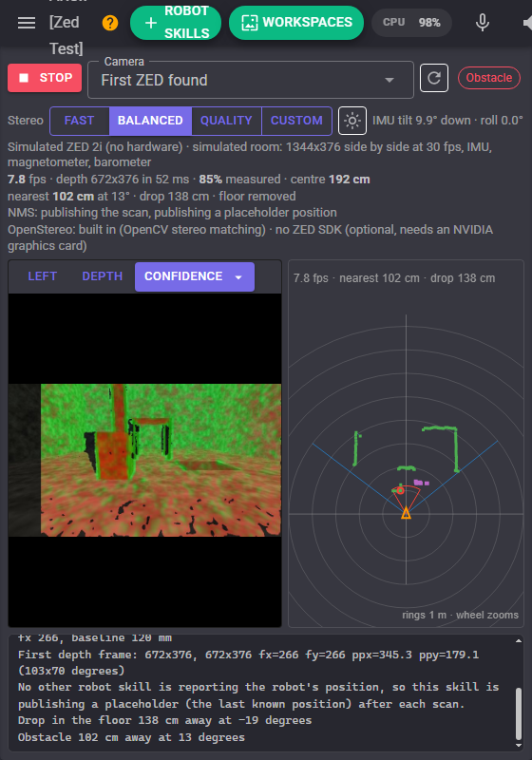Click 'NMS: publishing the scan' status line

(x=172, y=213)
